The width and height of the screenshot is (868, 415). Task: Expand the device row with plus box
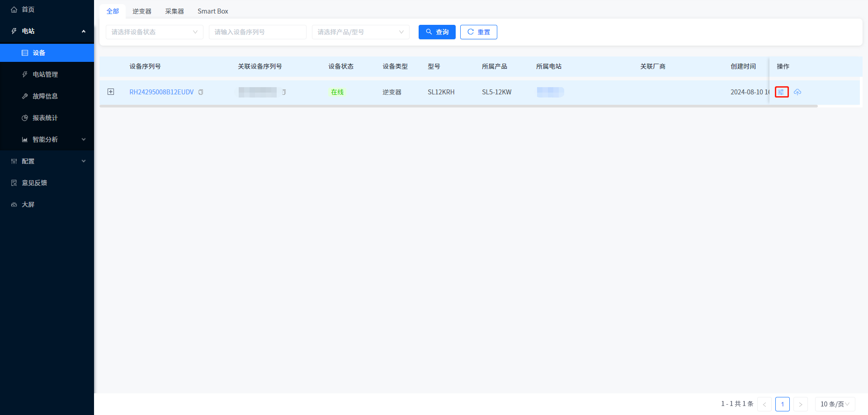coord(111,92)
